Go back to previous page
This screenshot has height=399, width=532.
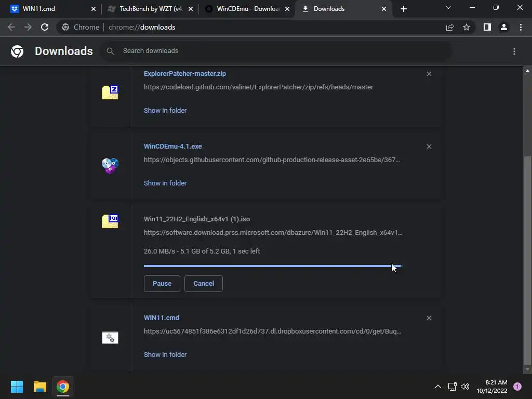[11, 27]
